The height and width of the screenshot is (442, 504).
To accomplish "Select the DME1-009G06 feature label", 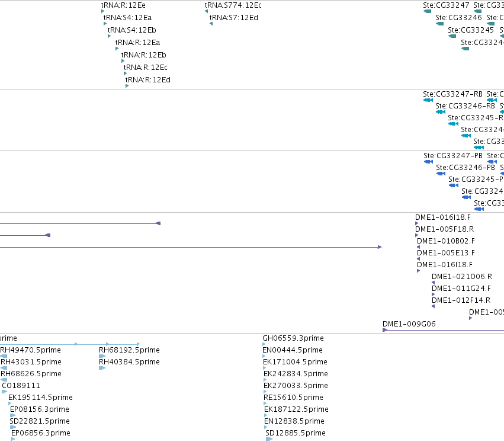I will pos(409,324).
